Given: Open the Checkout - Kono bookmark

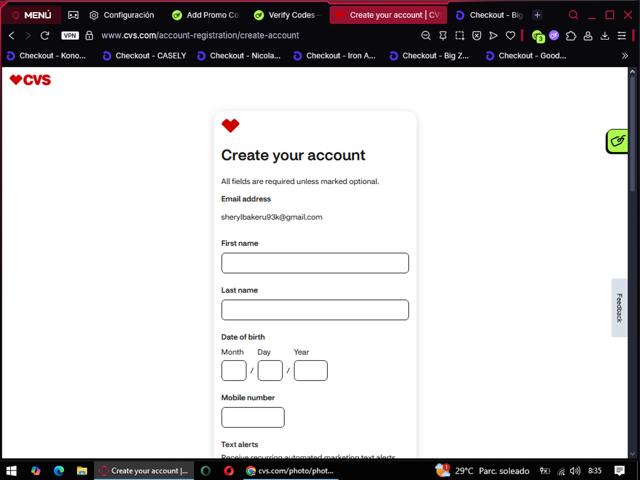Looking at the screenshot, I should [x=46, y=56].
